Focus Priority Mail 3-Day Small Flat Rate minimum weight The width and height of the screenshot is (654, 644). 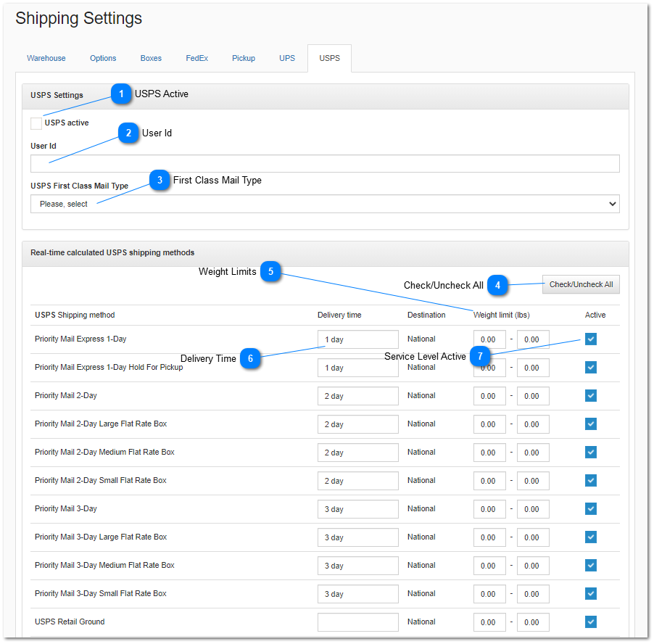(489, 594)
